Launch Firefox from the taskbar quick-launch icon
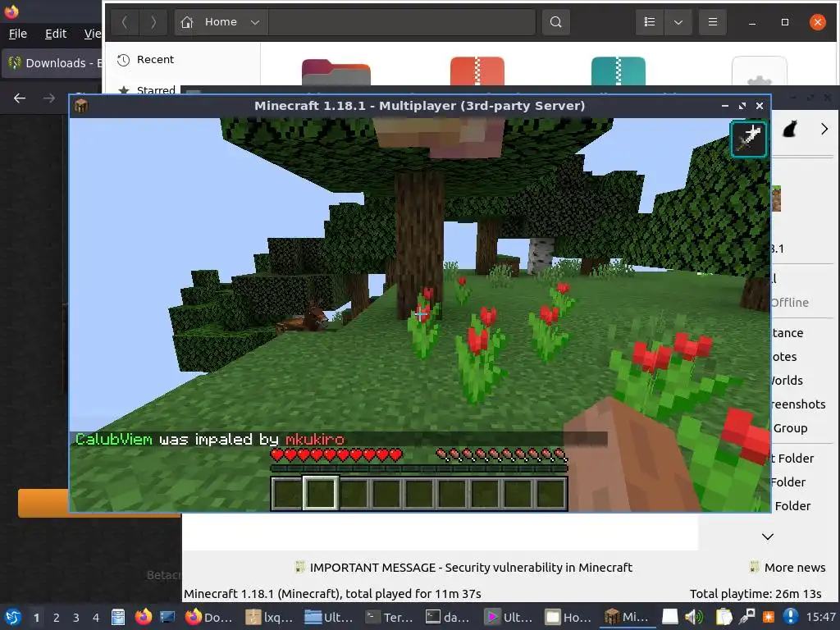 143,617
